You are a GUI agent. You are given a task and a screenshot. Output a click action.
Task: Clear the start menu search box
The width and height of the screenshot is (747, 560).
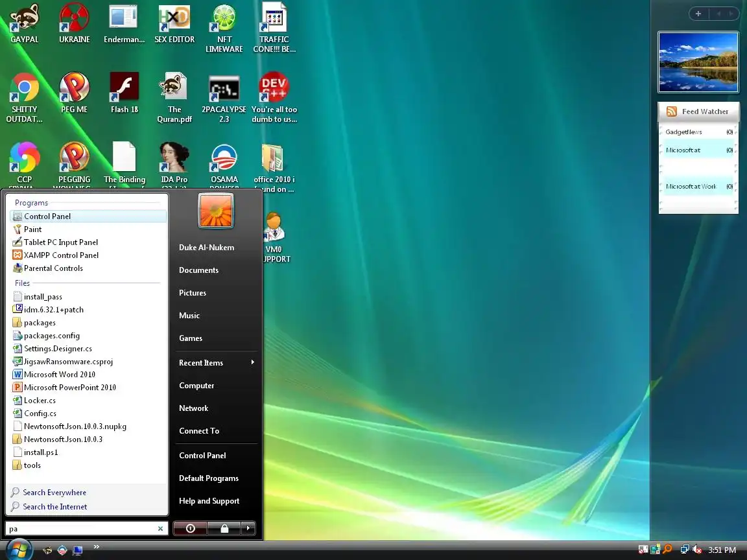161,529
